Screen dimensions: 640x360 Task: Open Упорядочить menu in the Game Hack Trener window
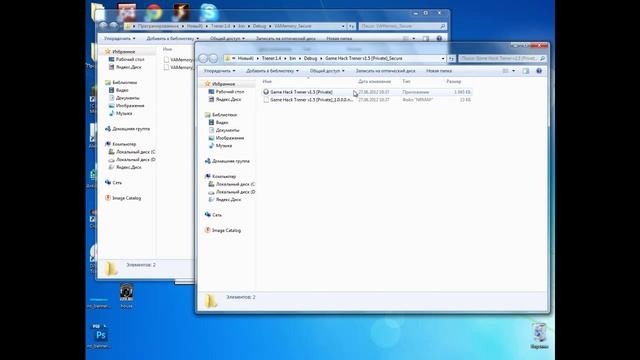[x=220, y=71]
